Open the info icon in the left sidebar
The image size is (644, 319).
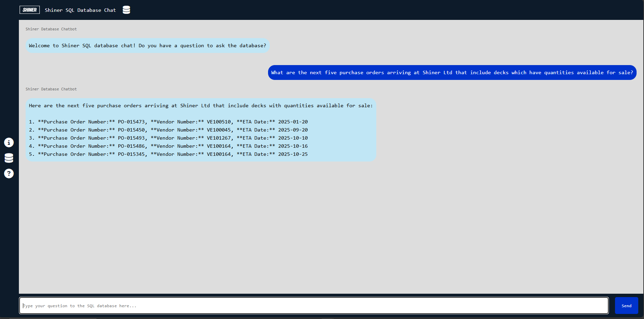pos(9,142)
